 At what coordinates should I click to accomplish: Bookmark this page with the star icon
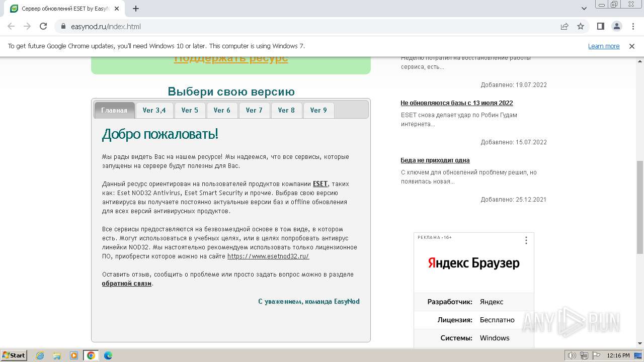pyautogui.click(x=581, y=26)
